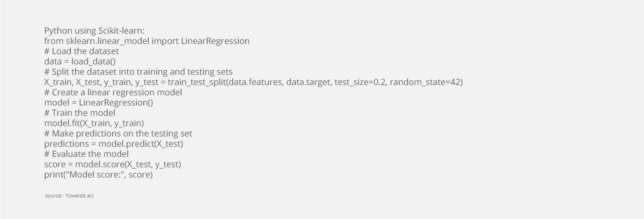Click the make predictions comment line
The image size is (644, 219).
pyautogui.click(x=118, y=133)
